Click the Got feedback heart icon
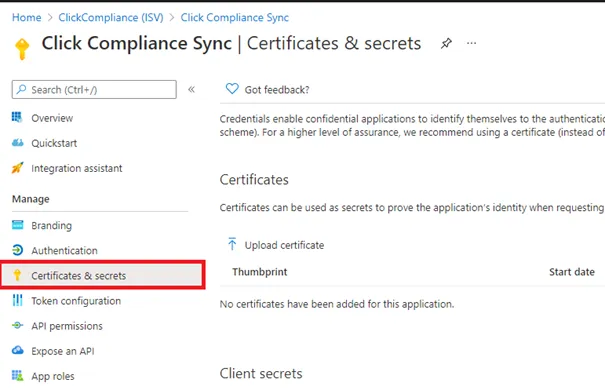The width and height of the screenshot is (605, 390). [x=232, y=89]
